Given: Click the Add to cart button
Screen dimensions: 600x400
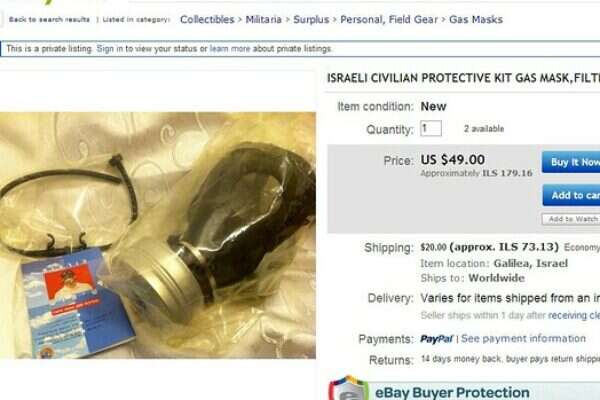Looking at the screenshot, I should tap(571, 195).
